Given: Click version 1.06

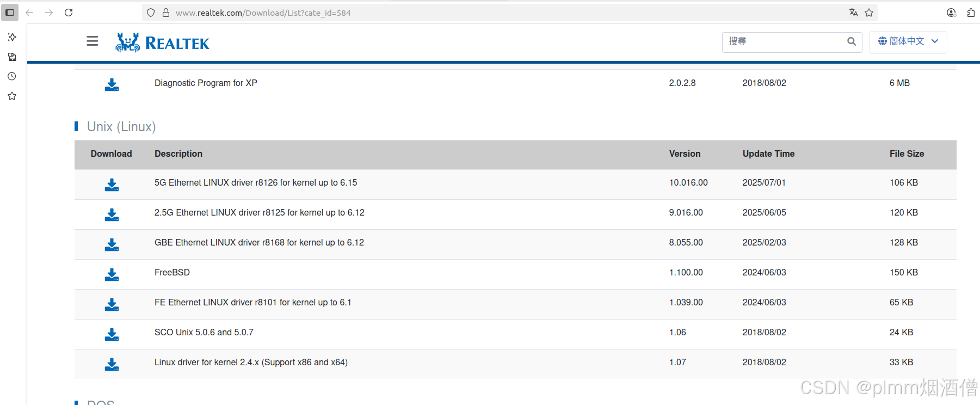Looking at the screenshot, I should click(x=677, y=333).
